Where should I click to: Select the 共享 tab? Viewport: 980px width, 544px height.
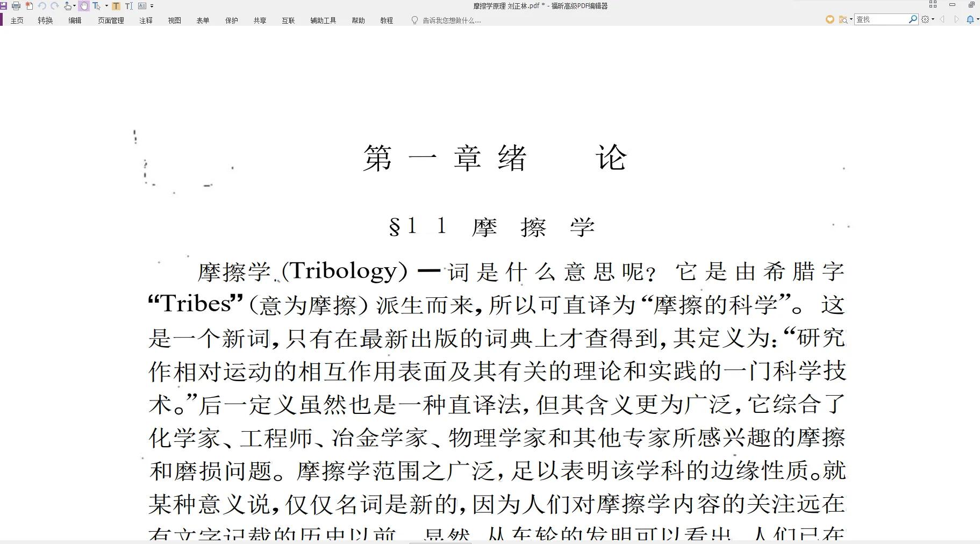[x=260, y=20]
